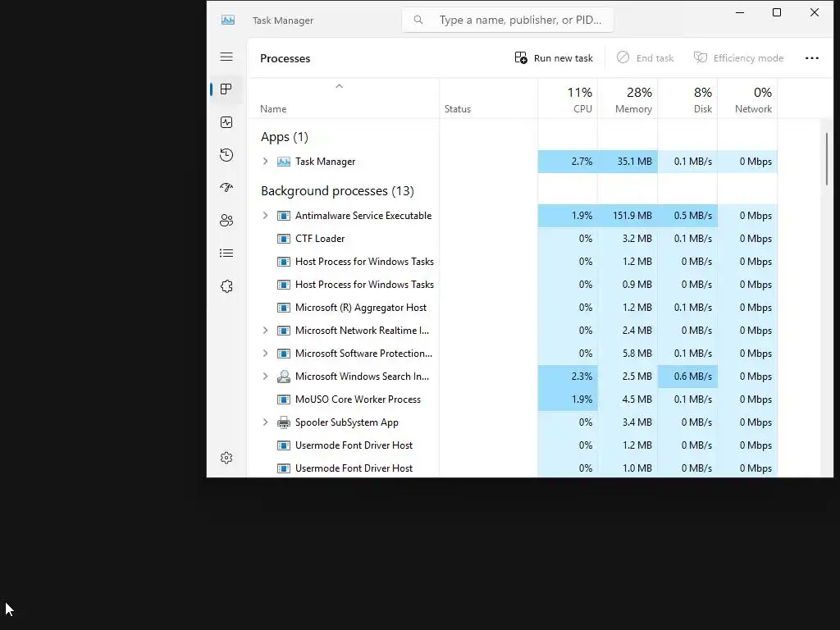This screenshot has width=840, height=630.
Task: Open the Startup apps page in sidebar
Action: 226,188
